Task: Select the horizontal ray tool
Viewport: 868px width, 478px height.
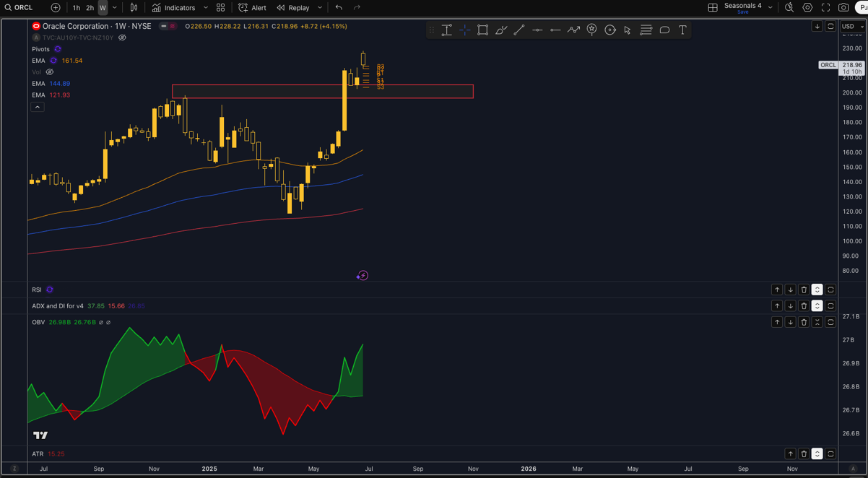Action: point(555,30)
